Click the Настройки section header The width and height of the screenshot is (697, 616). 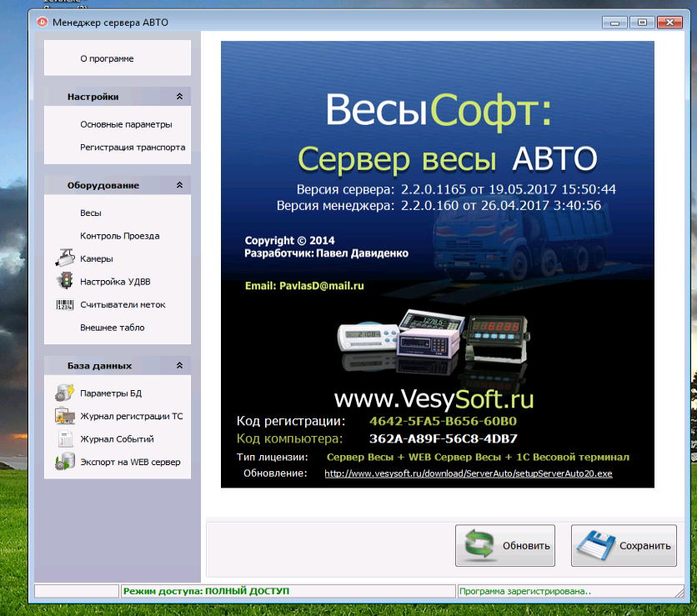(118, 97)
